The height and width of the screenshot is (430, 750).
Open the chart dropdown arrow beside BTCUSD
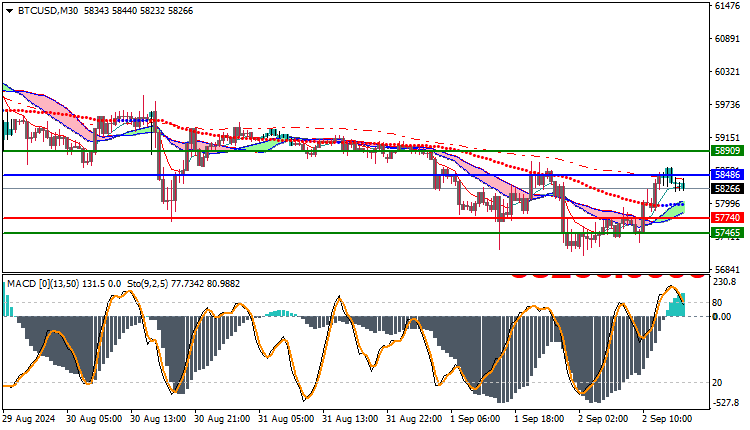pos(10,11)
